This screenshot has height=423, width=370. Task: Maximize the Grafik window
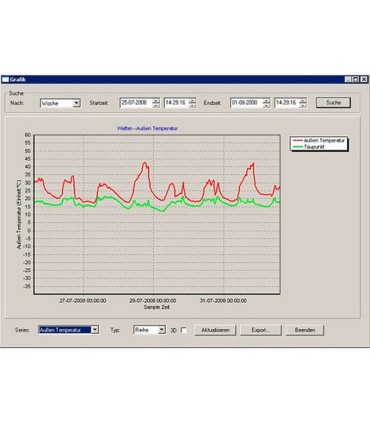tap(356, 79)
